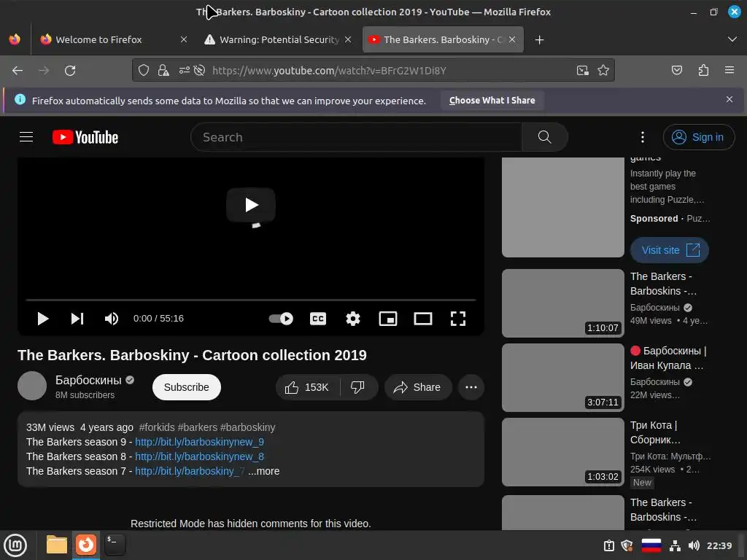Open link bit.ly/barboskinynew_9
Screen dimensions: 747x560
click(x=199, y=442)
